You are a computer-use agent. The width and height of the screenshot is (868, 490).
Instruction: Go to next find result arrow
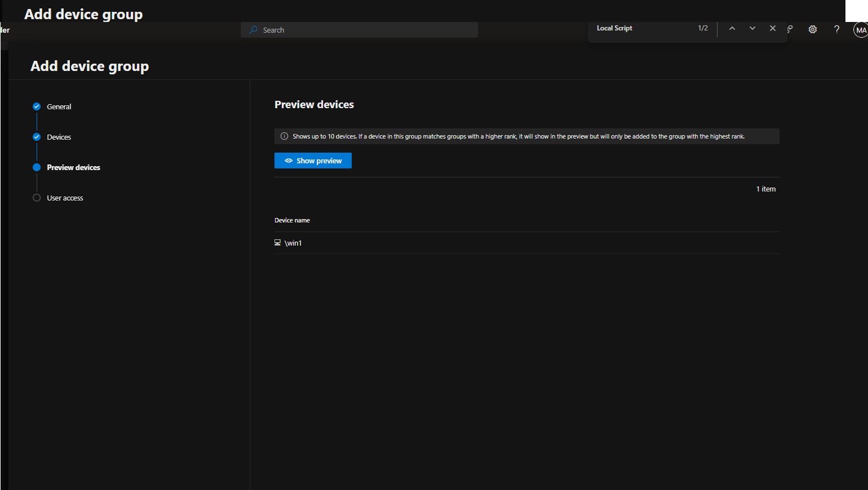coord(752,28)
